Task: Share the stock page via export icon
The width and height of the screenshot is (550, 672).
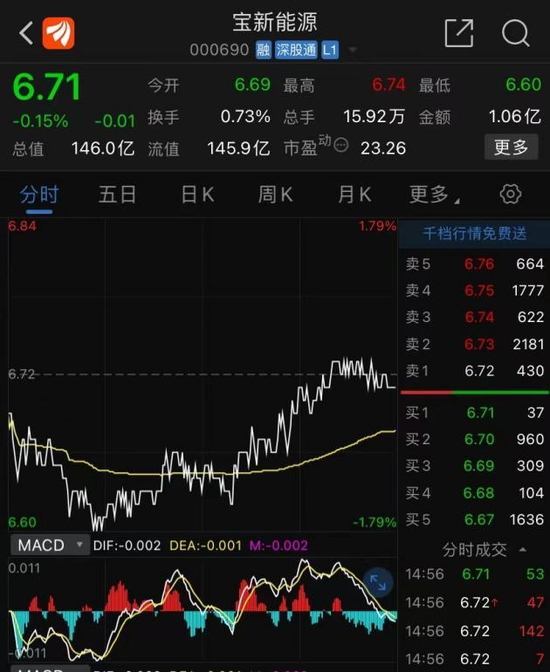Action: coord(459,33)
